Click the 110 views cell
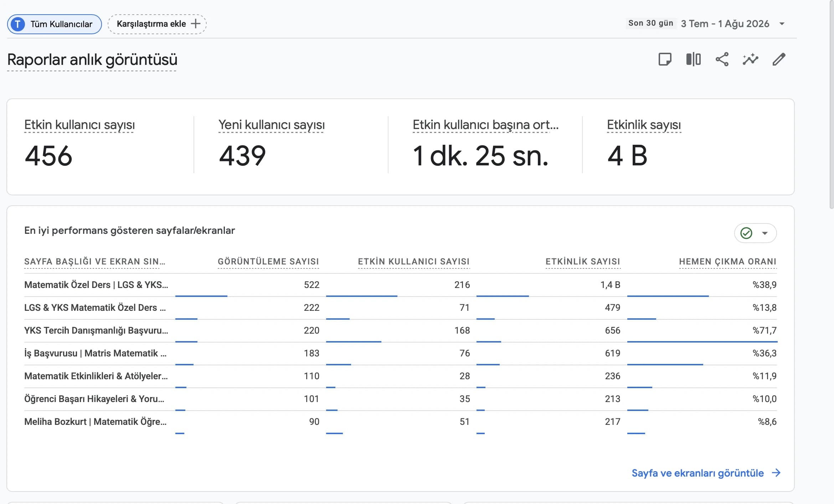This screenshot has height=504, width=834. (312, 376)
